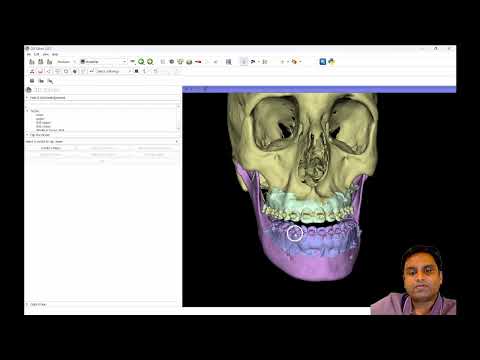Open the view layout selector icon
The image size is (480, 360).
coord(229,62)
